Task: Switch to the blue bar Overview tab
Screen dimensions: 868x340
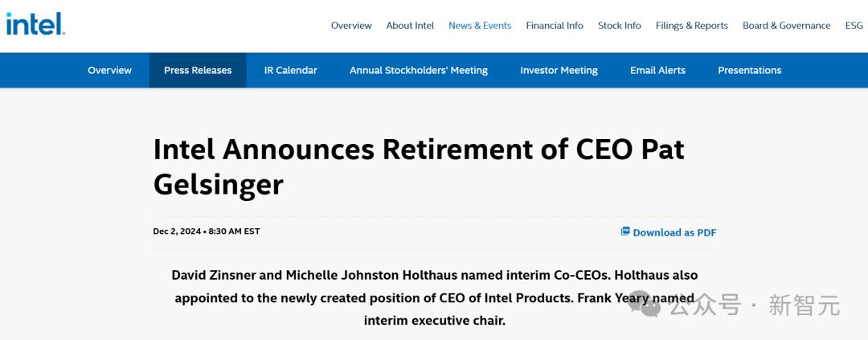Action: point(109,71)
